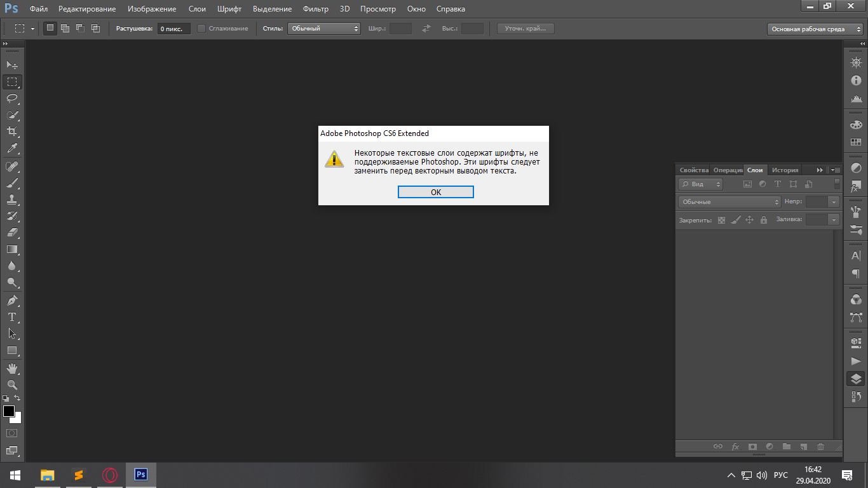Reset default foreground and background colors
Image resolution: width=868 pixels, height=488 pixels.
click(6, 398)
